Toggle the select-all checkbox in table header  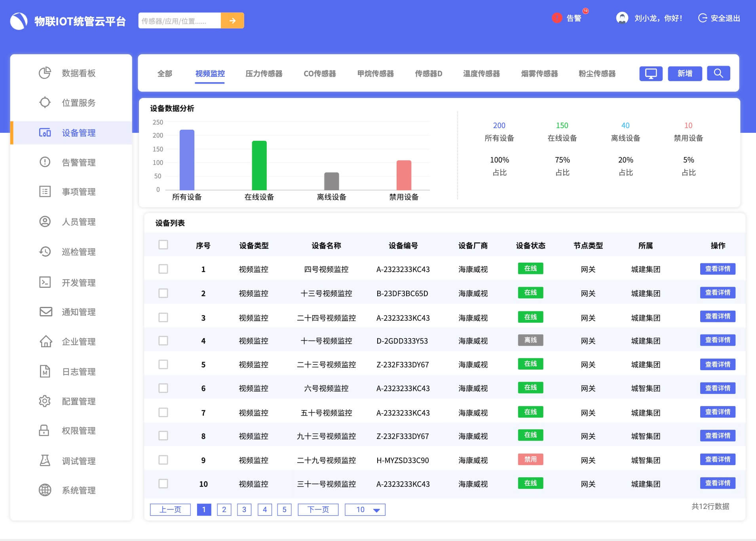pyautogui.click(x=163, y=245)
